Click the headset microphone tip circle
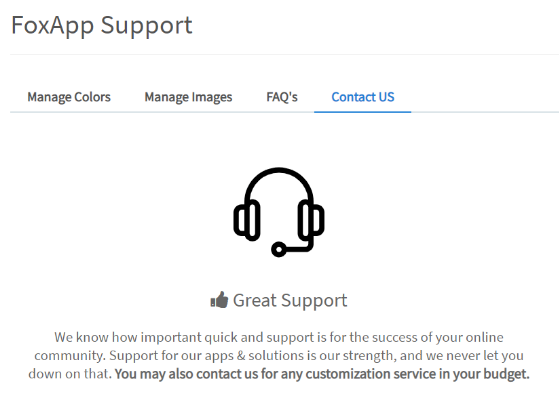 point(279,249)
